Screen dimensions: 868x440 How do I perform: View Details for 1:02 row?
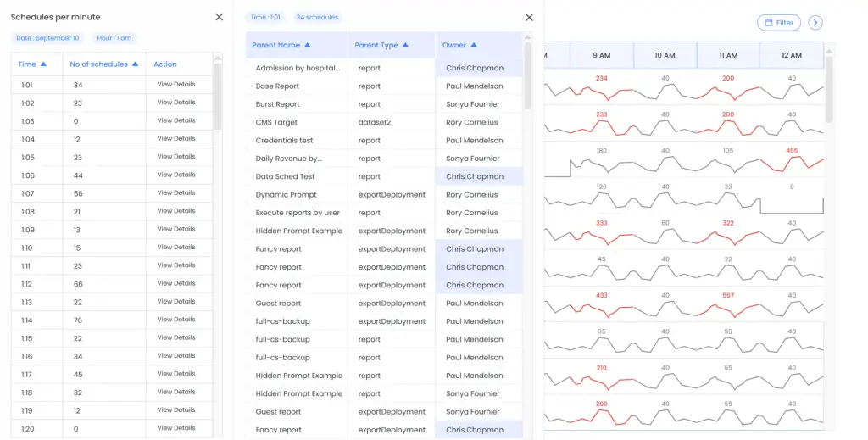[176, 103]
